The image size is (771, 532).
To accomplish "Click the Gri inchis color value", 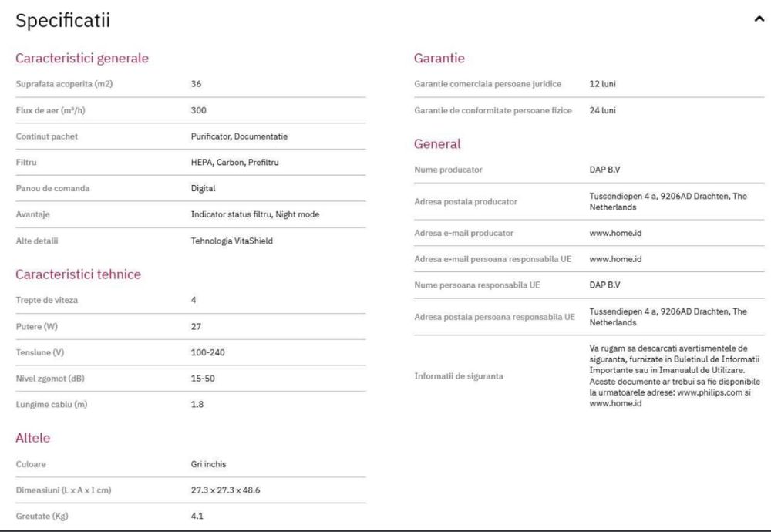I will 208,464.
